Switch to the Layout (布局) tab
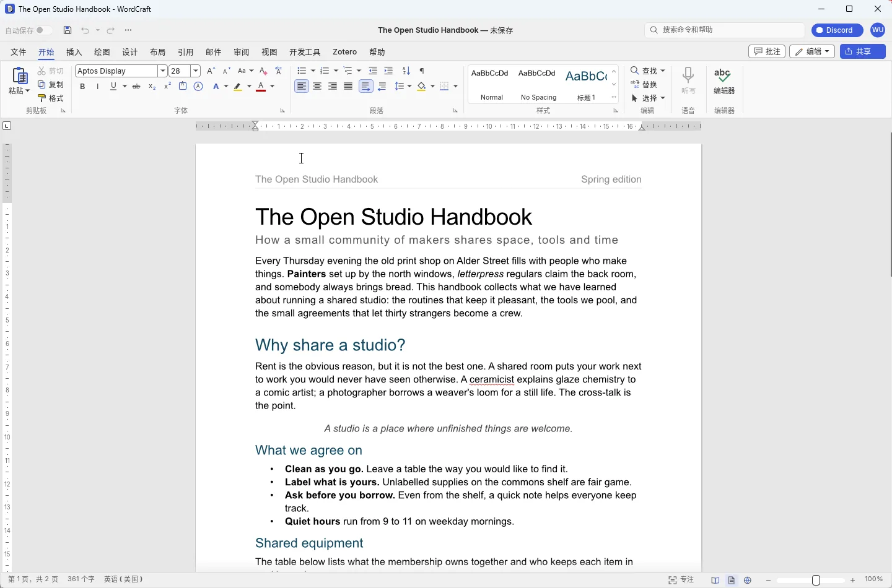892x588 pixels. (158, 52)
